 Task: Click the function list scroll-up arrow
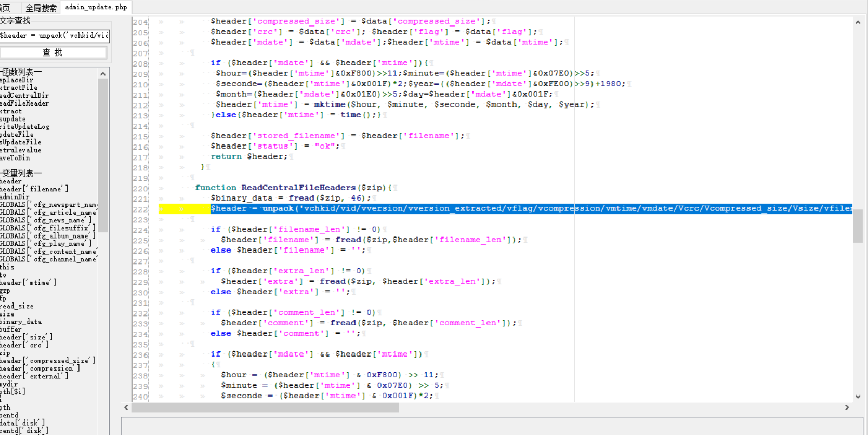point(103,74)
